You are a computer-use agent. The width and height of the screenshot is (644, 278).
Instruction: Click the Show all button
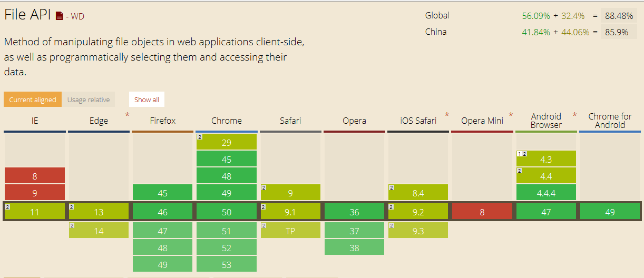point(147,100)
